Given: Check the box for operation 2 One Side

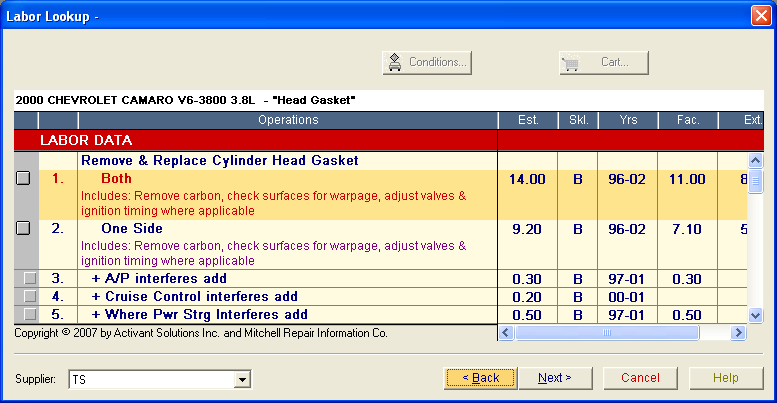Looking at the screenshot, I should (24, 229).
